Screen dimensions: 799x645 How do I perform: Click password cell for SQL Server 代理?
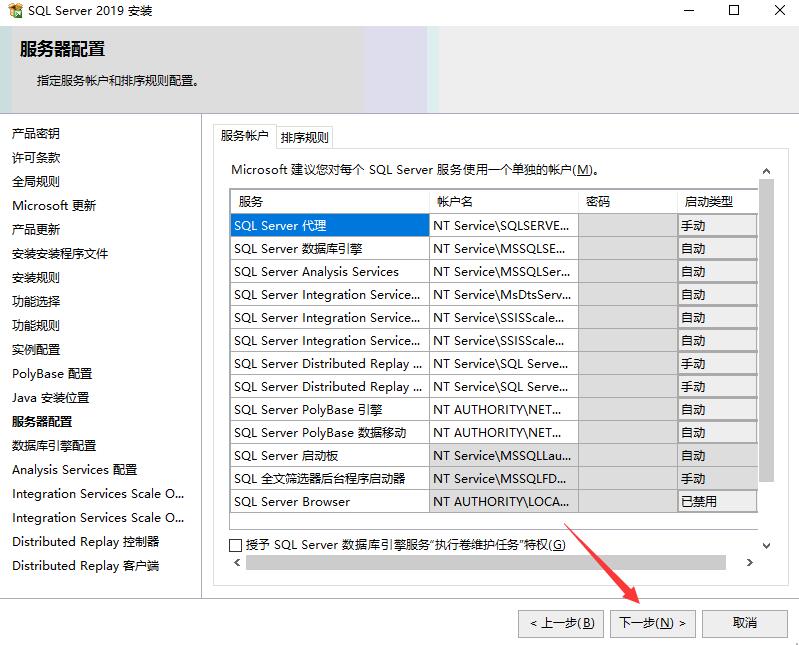[x=628, y=225]
